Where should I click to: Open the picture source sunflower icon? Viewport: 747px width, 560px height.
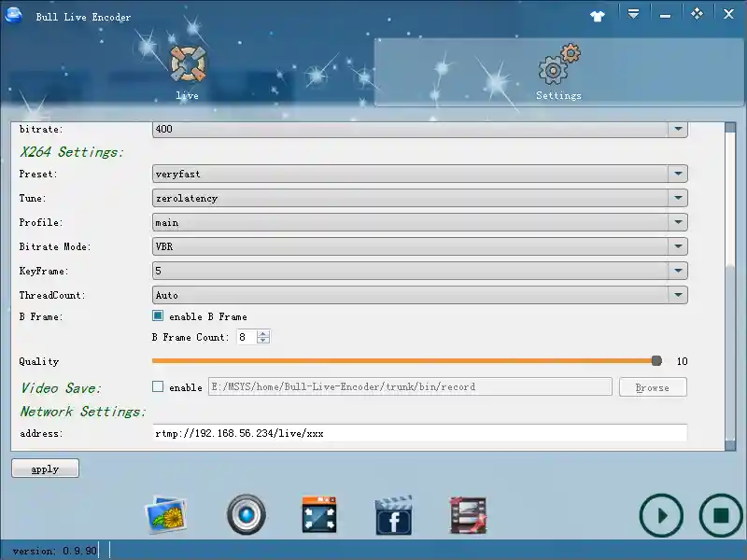(165, 515)
